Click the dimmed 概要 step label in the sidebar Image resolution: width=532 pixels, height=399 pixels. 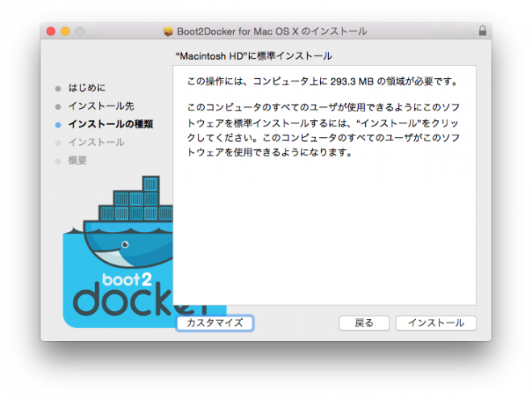[77, 161]
